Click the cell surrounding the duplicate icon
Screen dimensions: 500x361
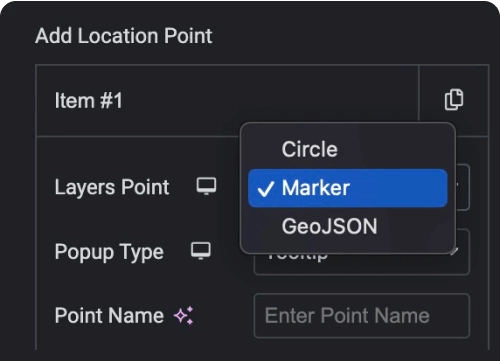[x=454, y=101]
